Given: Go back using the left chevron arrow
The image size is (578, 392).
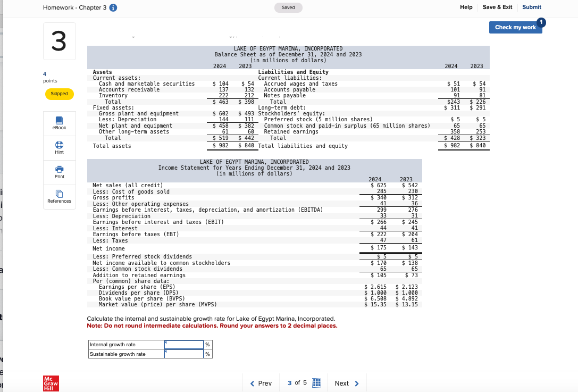Looking at the screenshot, I should point(252,383).
